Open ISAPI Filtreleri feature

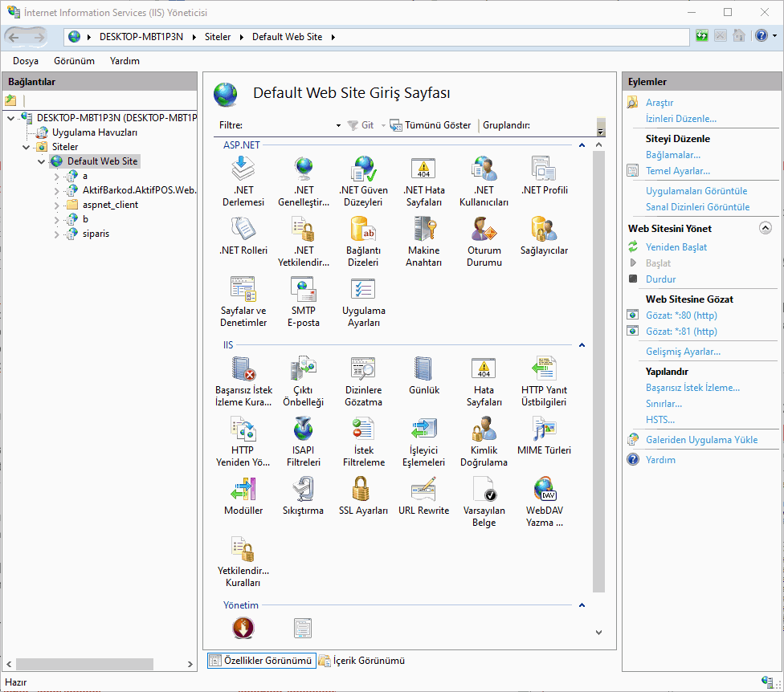tap(304, 442)
